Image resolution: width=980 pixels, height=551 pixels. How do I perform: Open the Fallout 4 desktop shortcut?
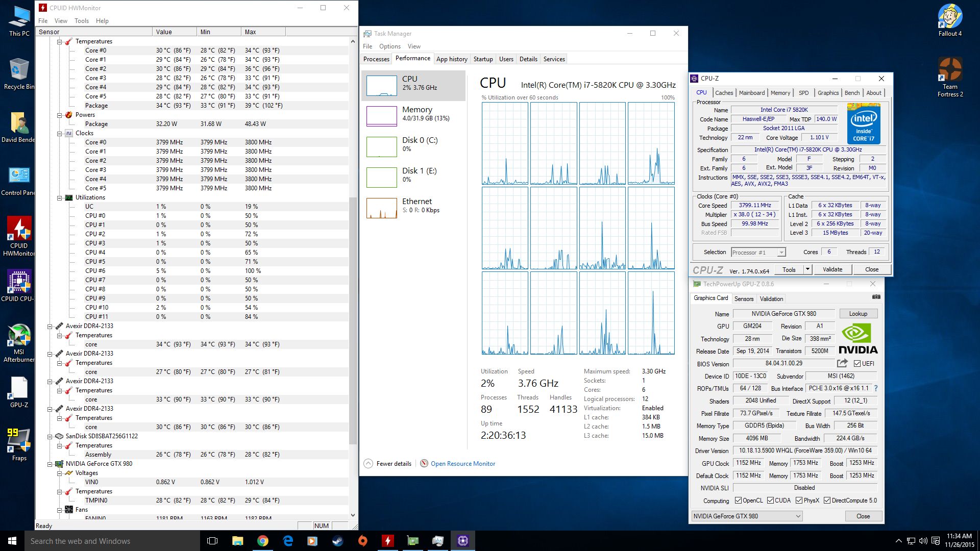(950, 20)
